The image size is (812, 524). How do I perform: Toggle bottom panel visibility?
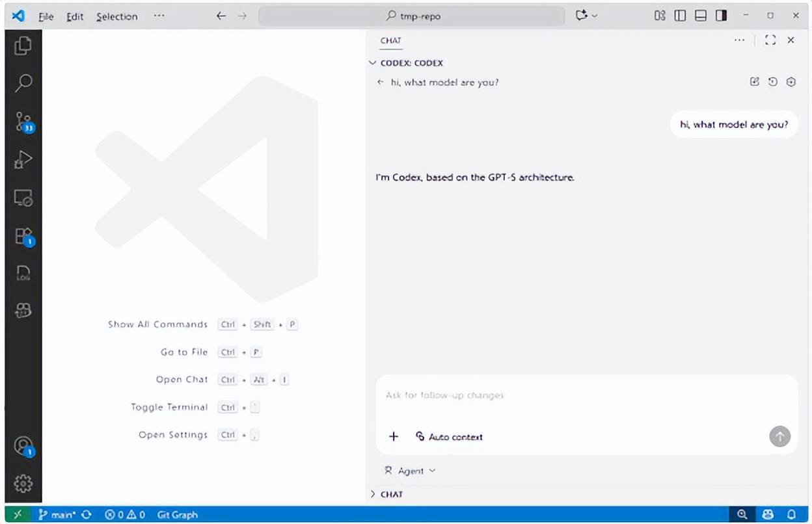(x=701, y=16)
